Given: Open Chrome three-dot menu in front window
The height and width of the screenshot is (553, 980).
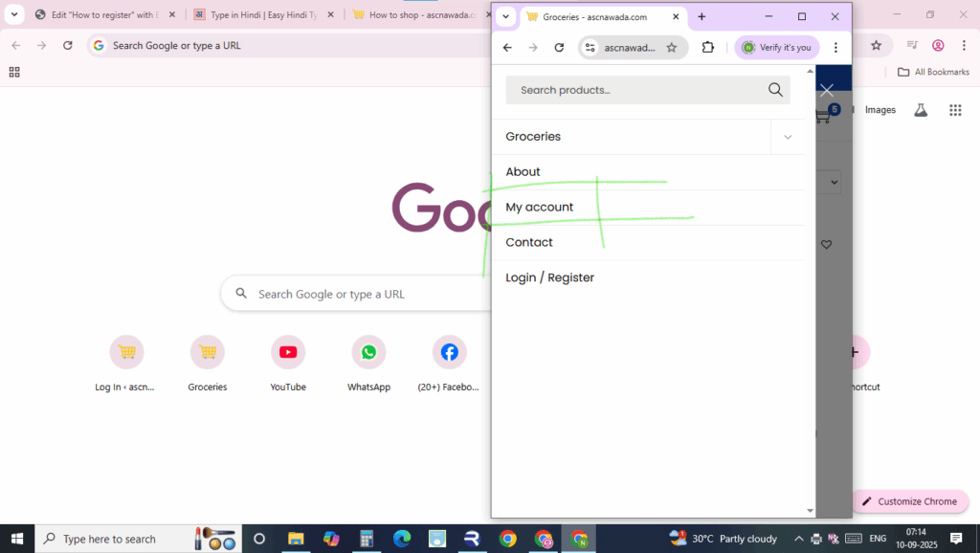Looking at the screenshot, I should click(x=835, y=48).
